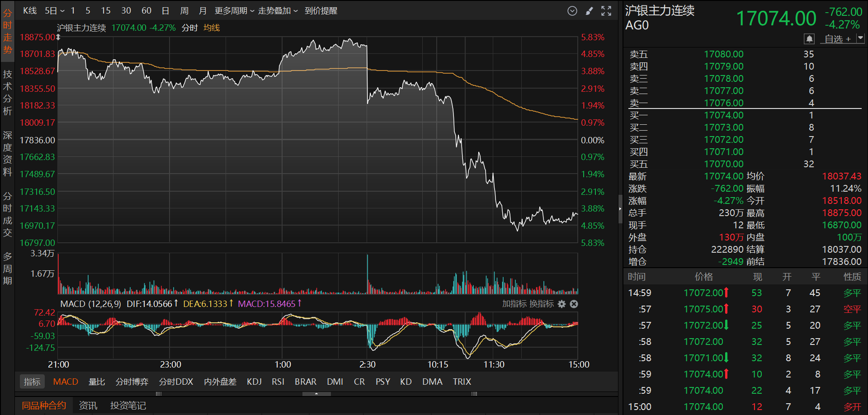Select the KD indicator tab
Screen dimensions: 868x415
point(406,382)
